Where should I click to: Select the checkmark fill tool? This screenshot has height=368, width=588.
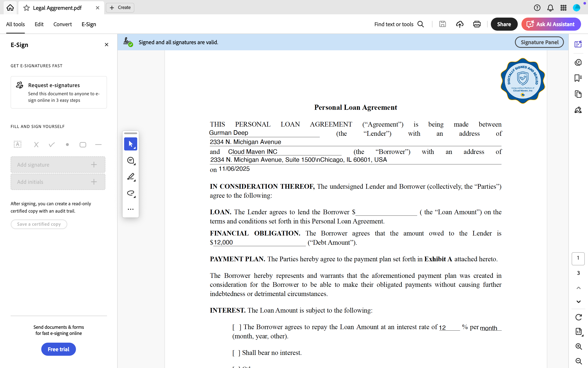tap(52, 145)
